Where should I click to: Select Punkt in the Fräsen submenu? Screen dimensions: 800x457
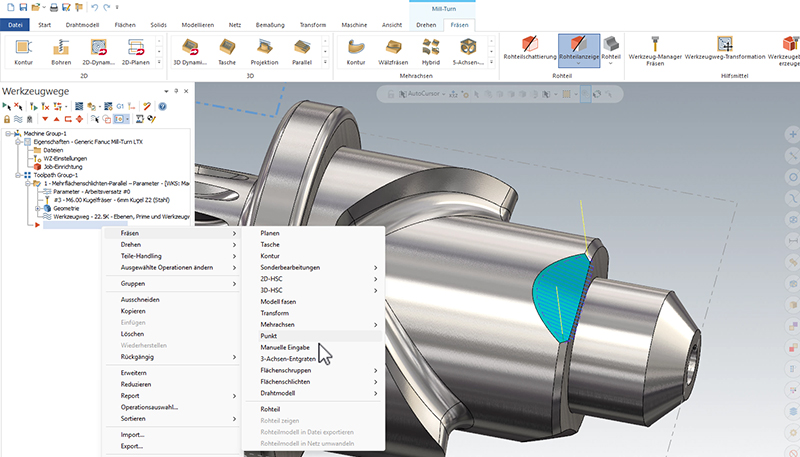point(268,336)
